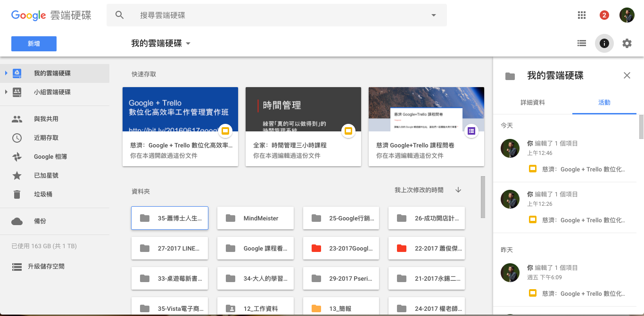The image size is (644, 316).
Task: Click the shared people icon beside 與我共用
Action: [x=17, y=119]
